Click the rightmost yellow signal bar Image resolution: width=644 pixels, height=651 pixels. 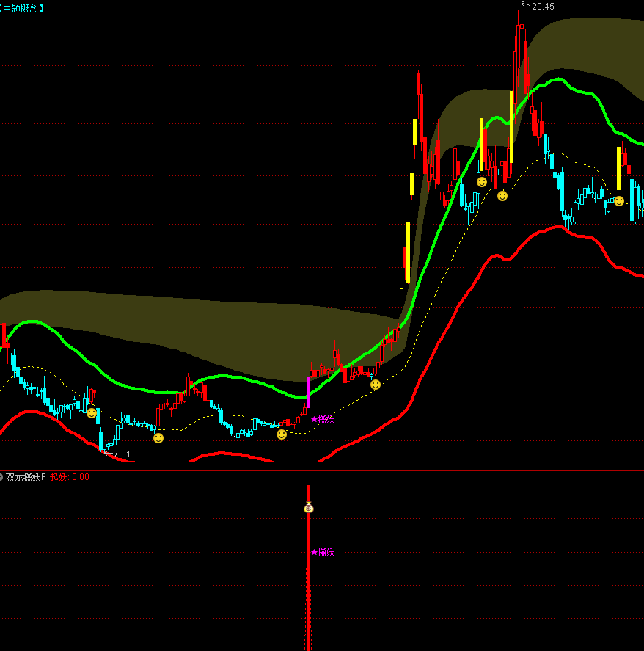618,168
